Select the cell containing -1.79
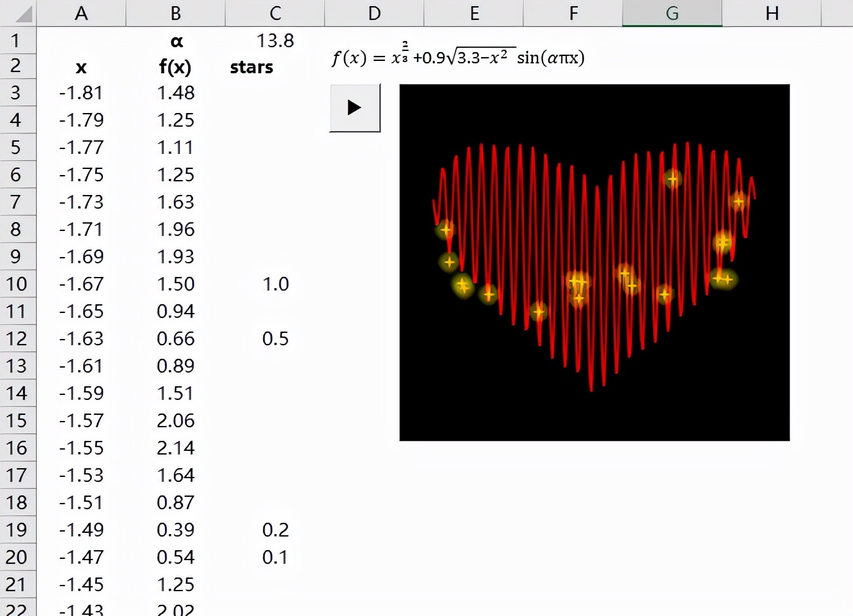This screenshot has width=853, height=616. 81,120
